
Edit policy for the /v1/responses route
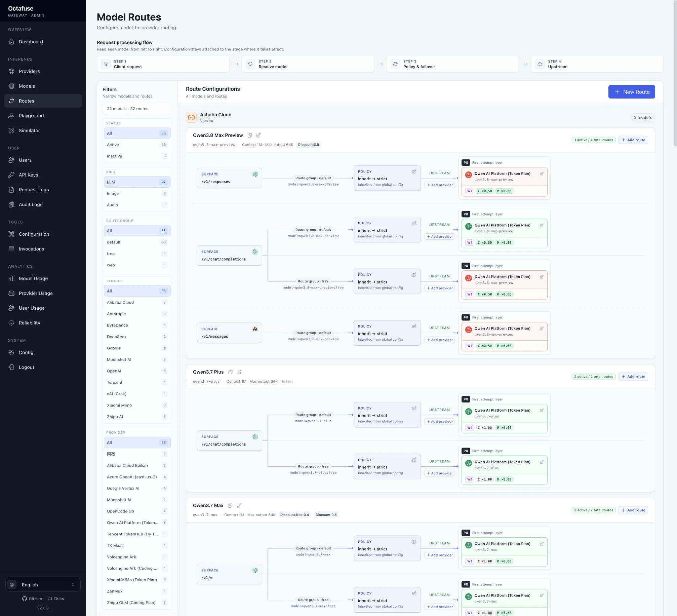414,171
